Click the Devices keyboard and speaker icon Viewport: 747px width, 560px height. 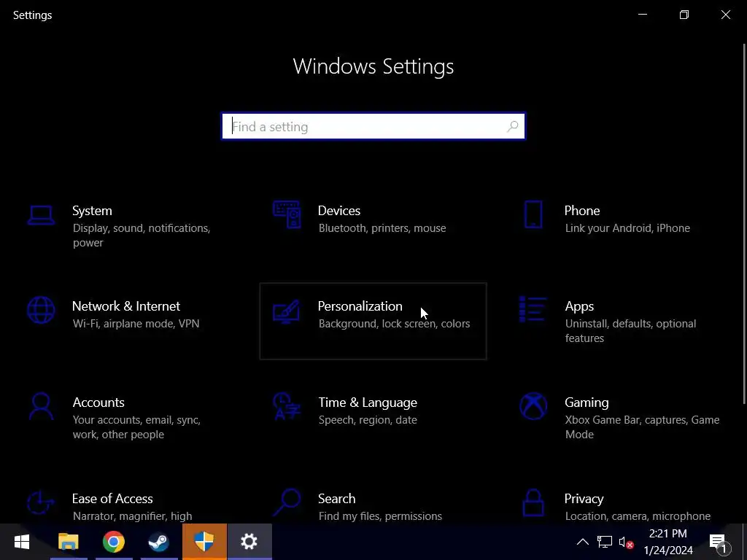[287, 215]
